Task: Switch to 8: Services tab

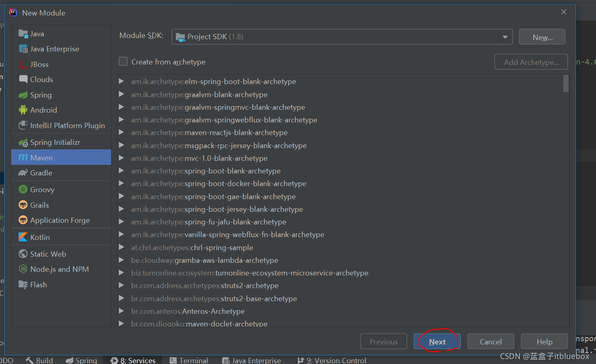Action: (133, 360)
